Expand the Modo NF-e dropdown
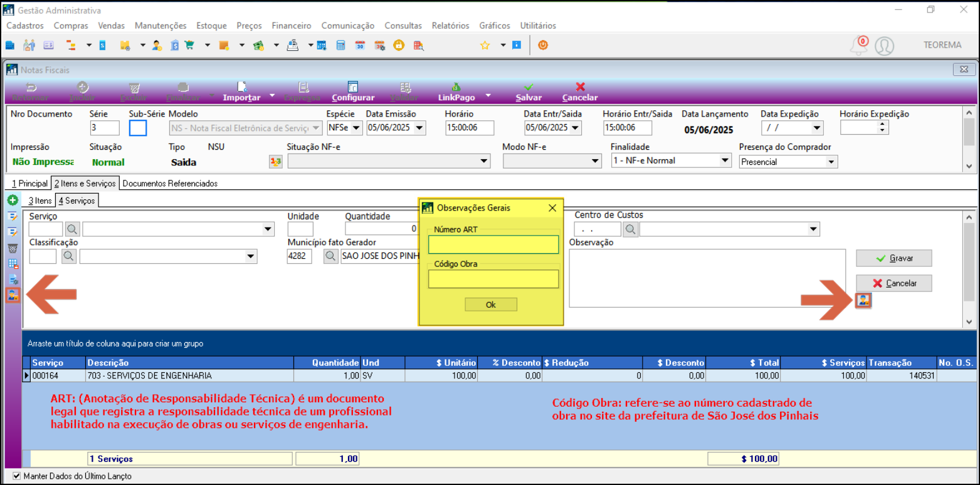Screen dimensions: 980x485 click(x=596, y=162)
